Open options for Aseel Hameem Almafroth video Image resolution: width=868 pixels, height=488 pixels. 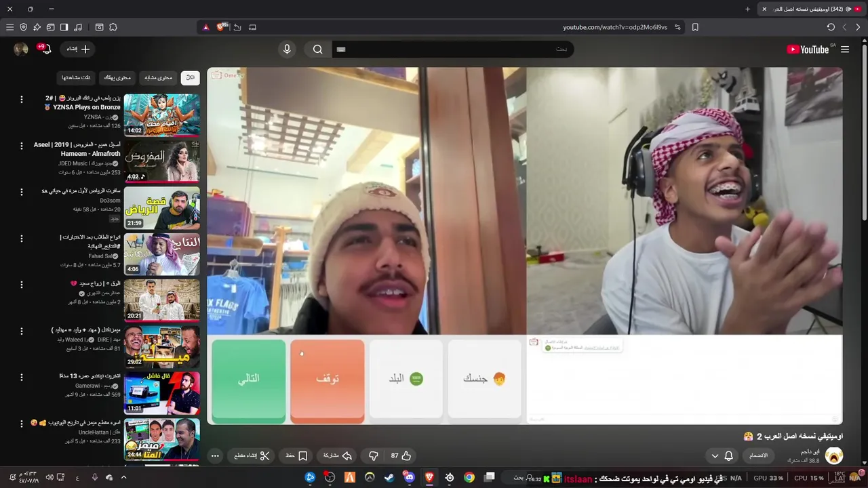click(x=21, y=146)
